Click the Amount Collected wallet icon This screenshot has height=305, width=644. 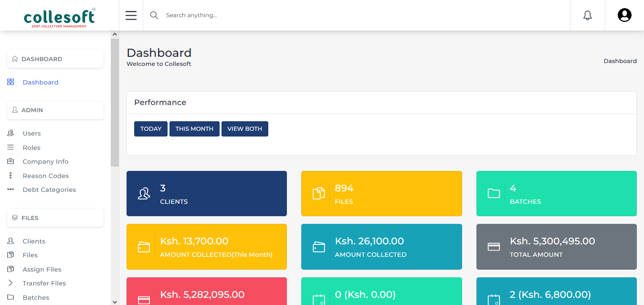pyautogui.click(x=318, y=247)
